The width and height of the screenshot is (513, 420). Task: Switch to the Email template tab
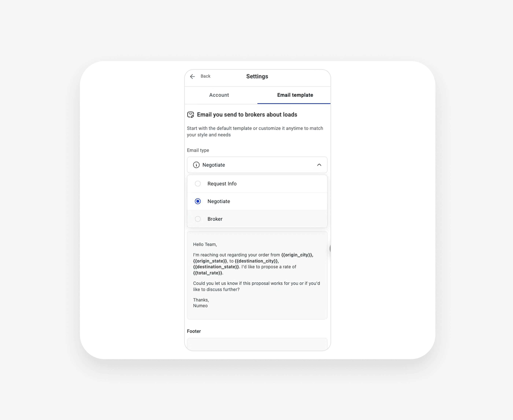[x=295, y=95]
